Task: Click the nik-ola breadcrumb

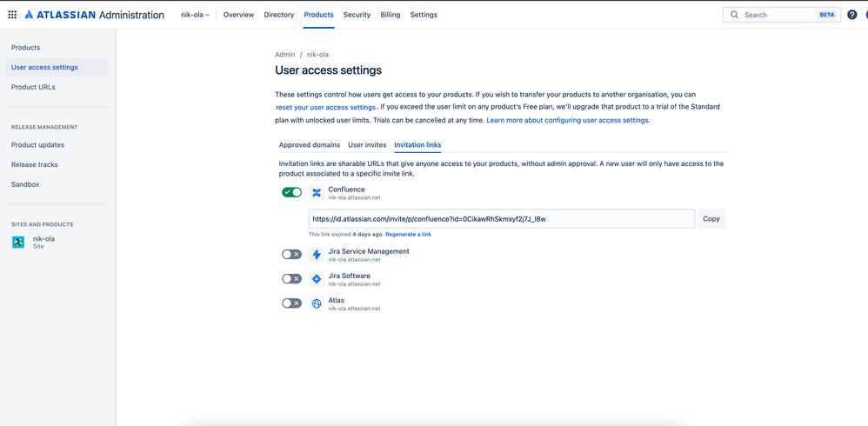Action: (317, 55)
